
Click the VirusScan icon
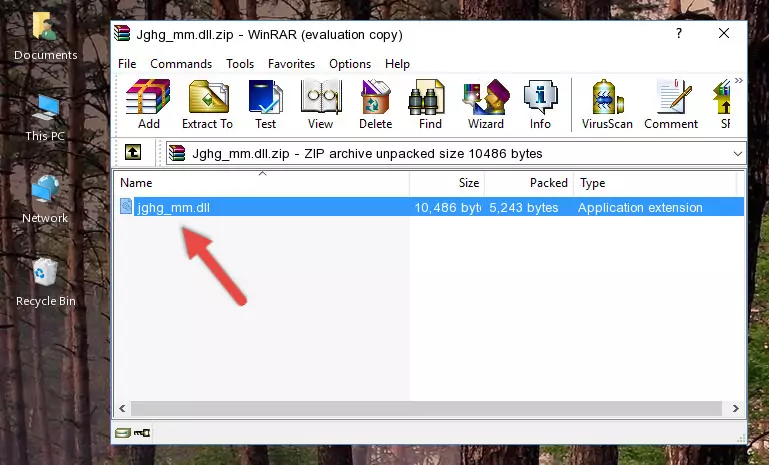click(607, 103)
